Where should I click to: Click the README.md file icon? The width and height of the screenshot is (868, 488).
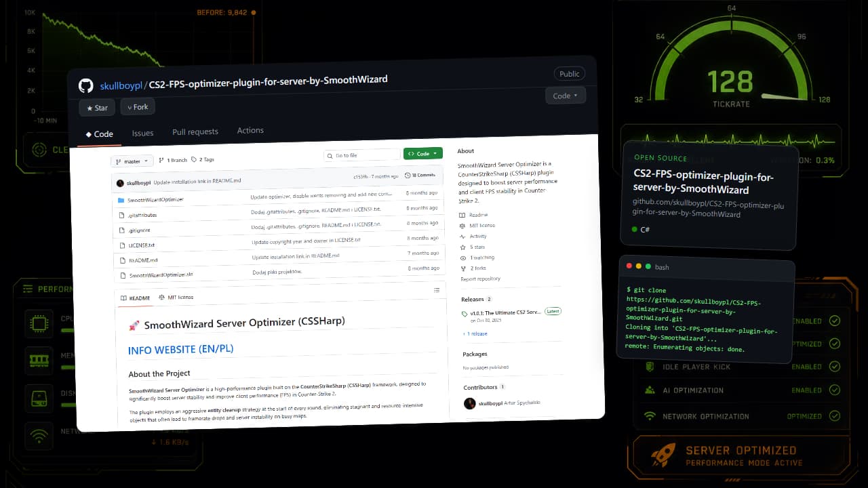pos(123,260)
